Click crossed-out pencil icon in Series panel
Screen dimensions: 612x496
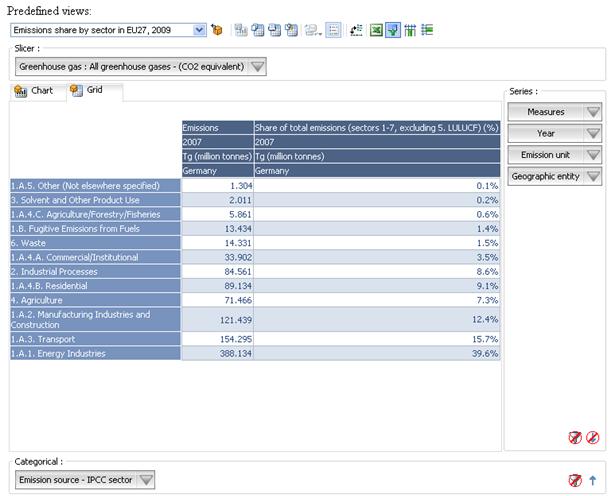[x=592, y=437]
